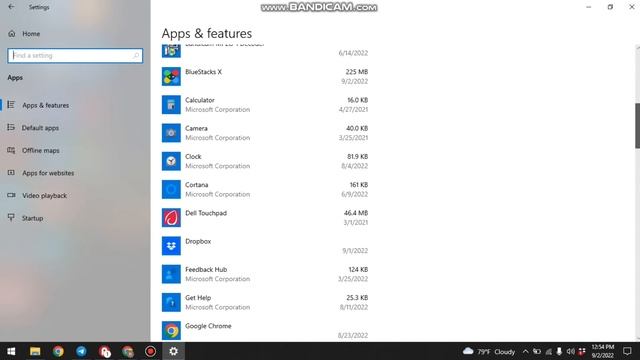Click the Clock app icon
This screenshot has height=360, width=640.
[x=171, y=161]
